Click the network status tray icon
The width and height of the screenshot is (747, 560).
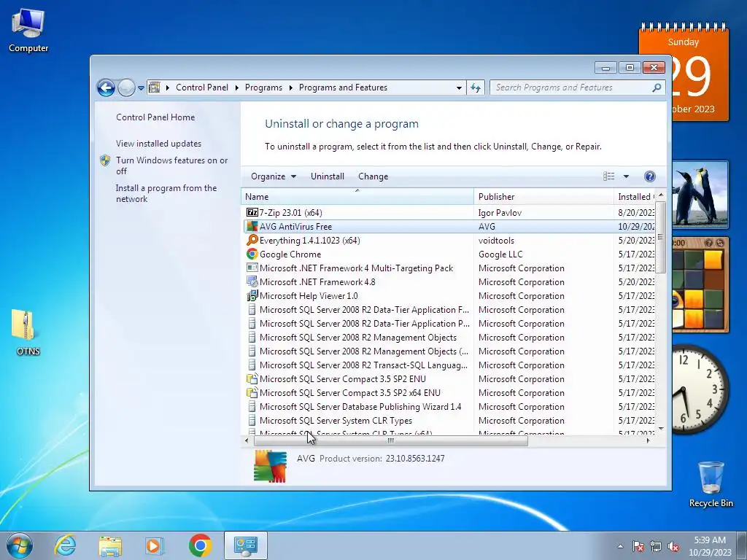(x=656, y=546)
